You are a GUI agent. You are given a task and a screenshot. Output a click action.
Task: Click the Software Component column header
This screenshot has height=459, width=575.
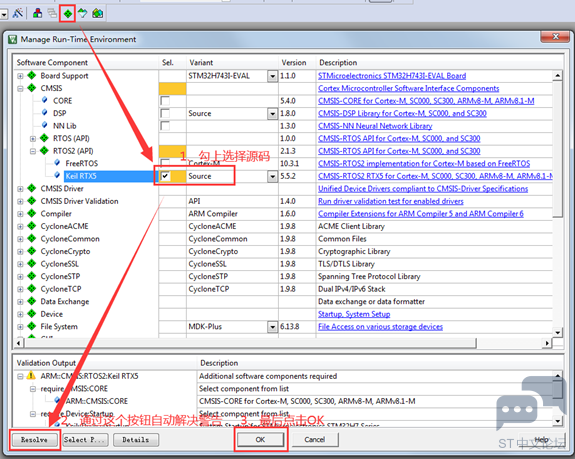[86, 62]
